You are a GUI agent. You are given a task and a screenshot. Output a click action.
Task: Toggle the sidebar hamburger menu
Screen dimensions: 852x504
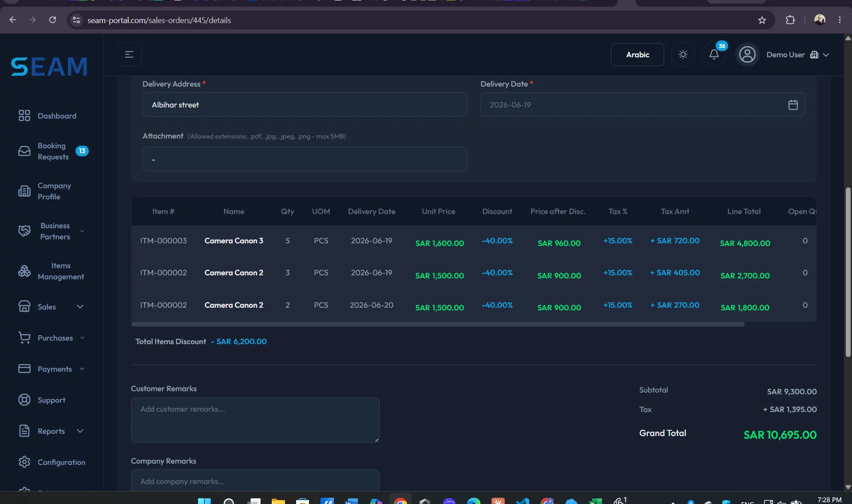pyautogui.click(x=129, y=54)
